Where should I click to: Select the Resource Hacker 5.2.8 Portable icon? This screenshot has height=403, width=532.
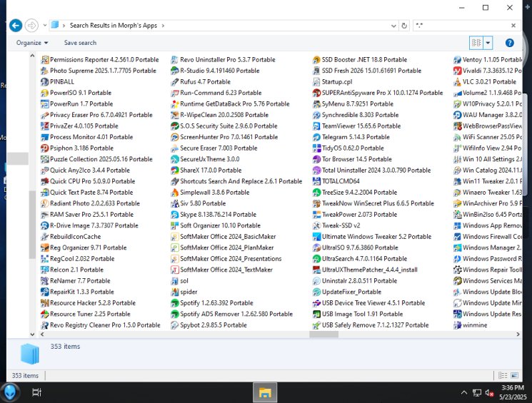point(44,303)
